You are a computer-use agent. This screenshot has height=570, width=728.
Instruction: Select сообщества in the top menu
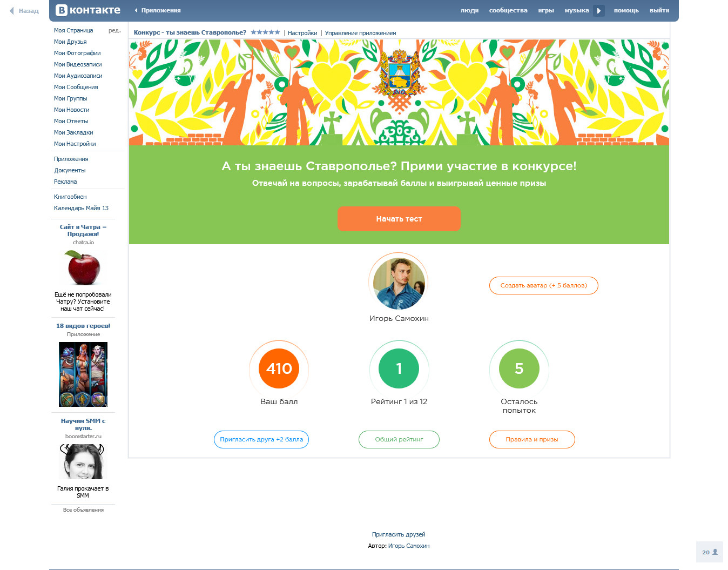(x=508, y=10)
